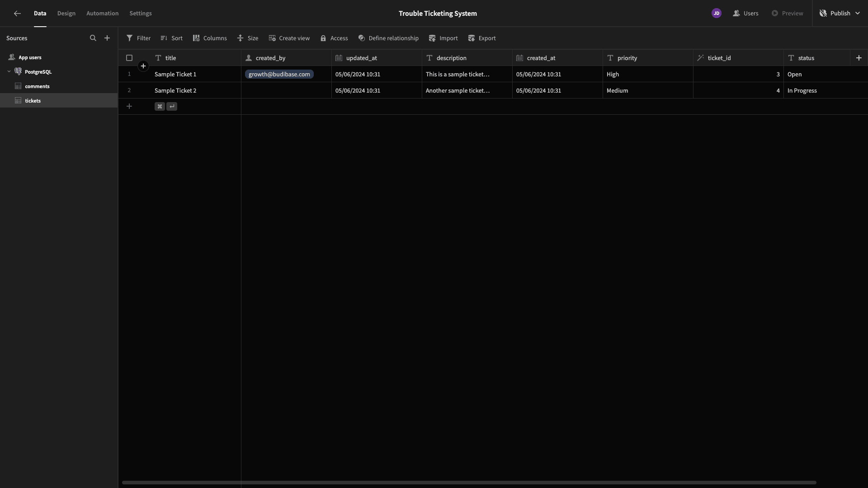Viewport: 868px width, 488px height.
Task: Toggle the select all rows checkbox
Action: [x=129, y=58]
